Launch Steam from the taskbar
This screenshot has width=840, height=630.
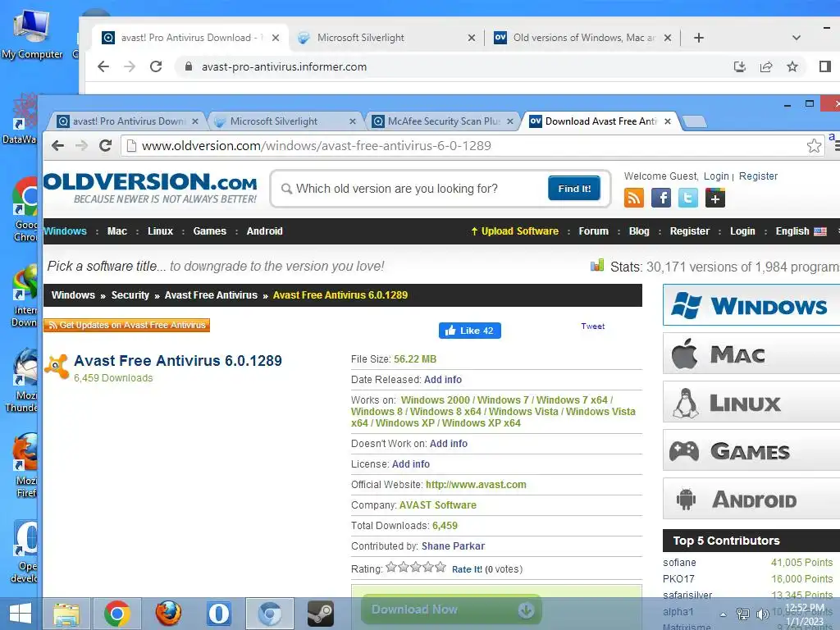321,614
